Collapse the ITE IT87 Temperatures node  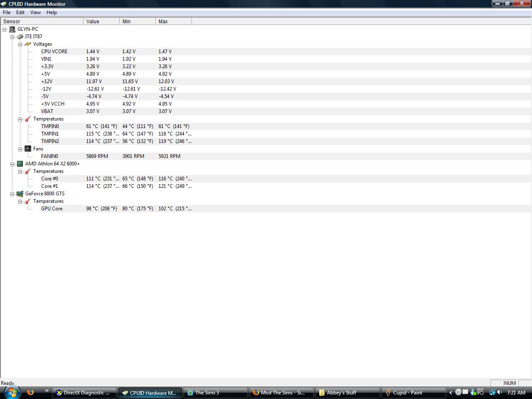click(20, 119)
